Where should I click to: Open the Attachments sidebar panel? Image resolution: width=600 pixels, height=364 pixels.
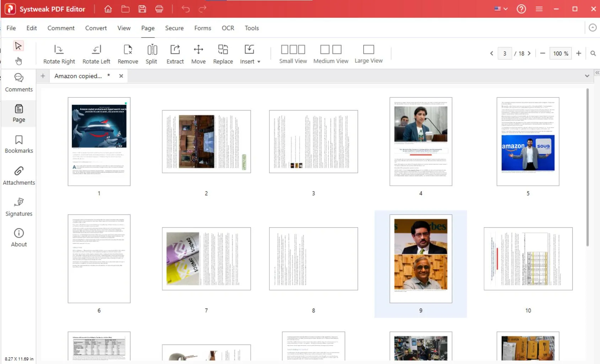tap(19, 176)
